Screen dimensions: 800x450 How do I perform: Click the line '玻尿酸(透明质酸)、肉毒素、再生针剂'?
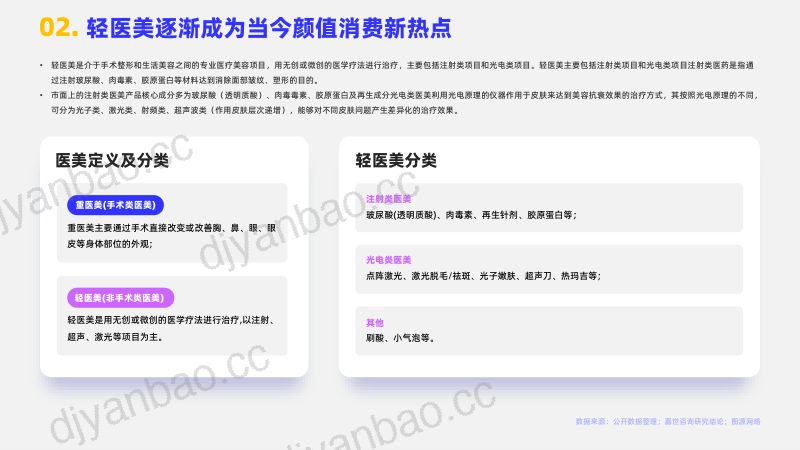471,215
